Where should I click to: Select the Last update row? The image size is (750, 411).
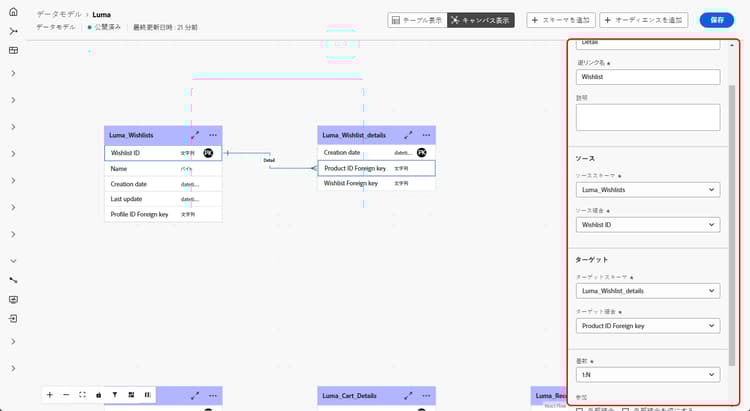pyautogui.click(x=163, y=199)
